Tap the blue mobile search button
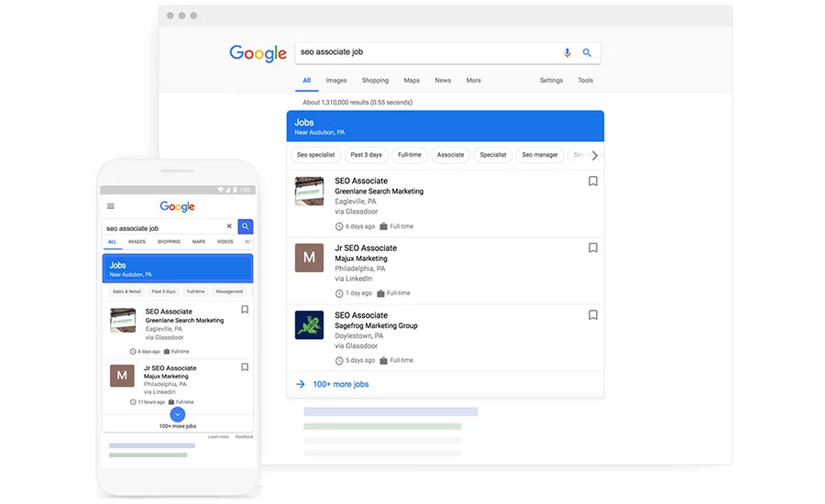The height and width of the screenshot is (504, 825). tap(245, 226)
